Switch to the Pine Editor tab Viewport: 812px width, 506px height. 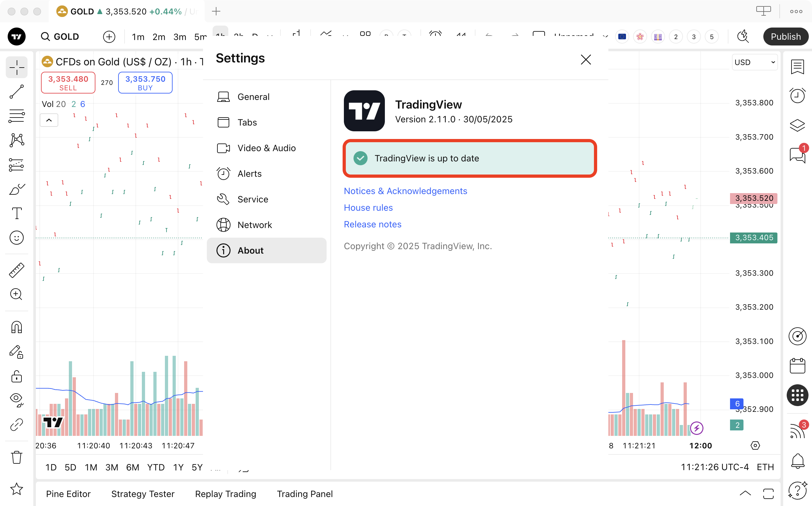[68, 494]
